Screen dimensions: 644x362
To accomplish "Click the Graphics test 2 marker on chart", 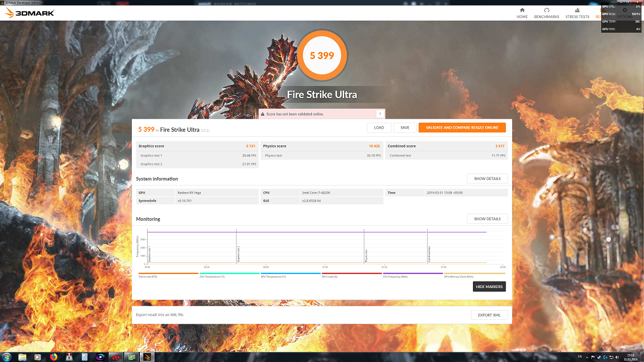I will [x=238, y=254].
